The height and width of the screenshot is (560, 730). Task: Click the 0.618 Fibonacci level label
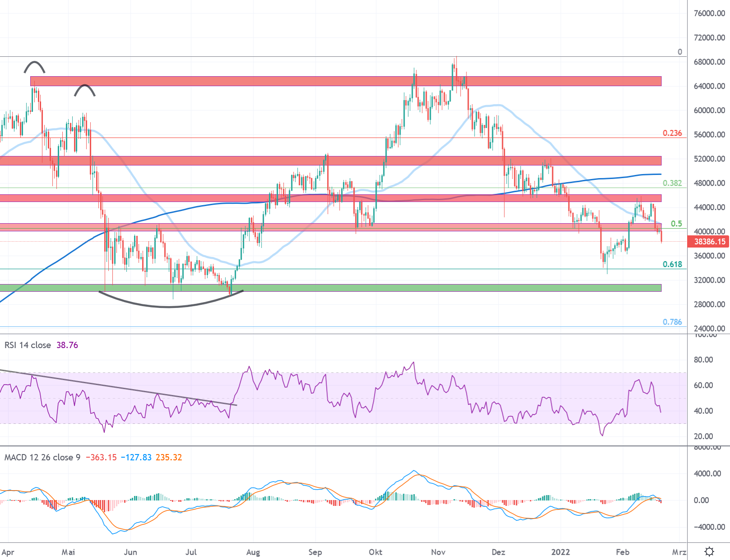tap(672, 264)
